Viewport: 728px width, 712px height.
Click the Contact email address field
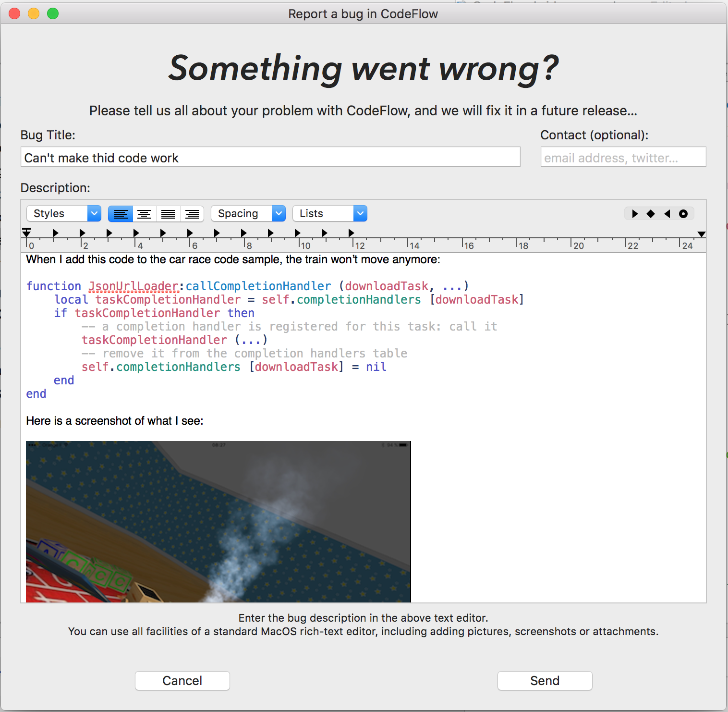pos(623,157)
